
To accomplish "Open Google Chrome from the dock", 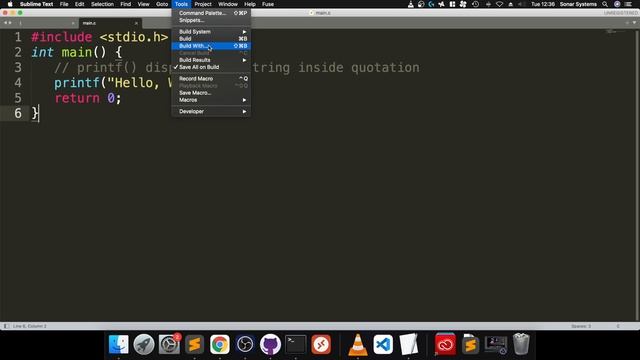I will [x=220, y=344].
